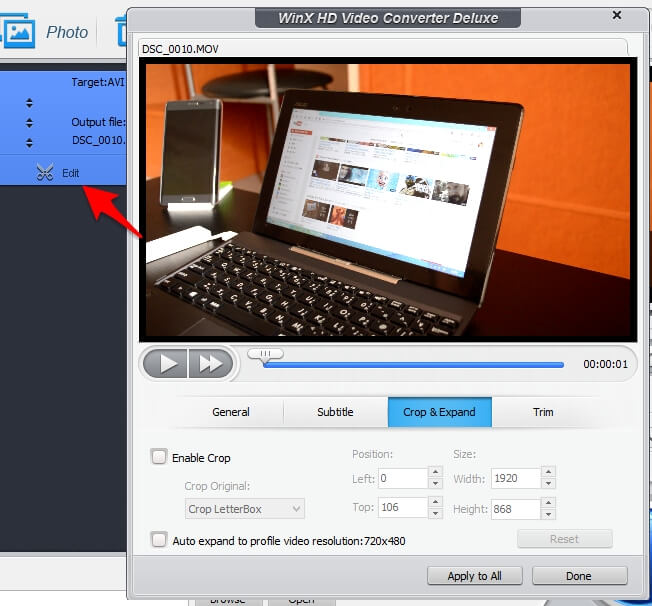Click the Left position input field
This screenshot has height=606, width=652.
pos(403,478)
